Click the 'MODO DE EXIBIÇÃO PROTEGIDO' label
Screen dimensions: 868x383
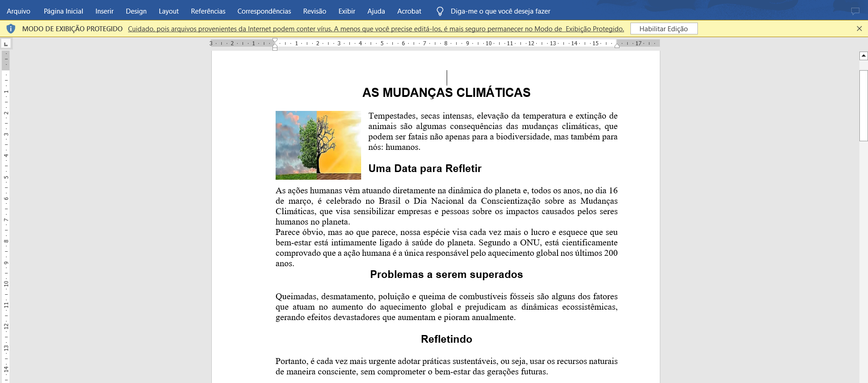[72, 29]
